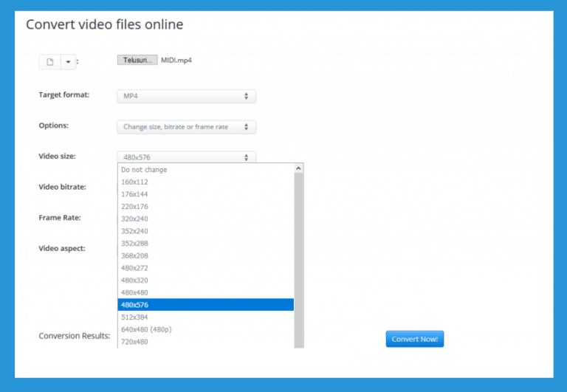
Task: Select 176x144 from size list
Action: [x=206, y=194]
